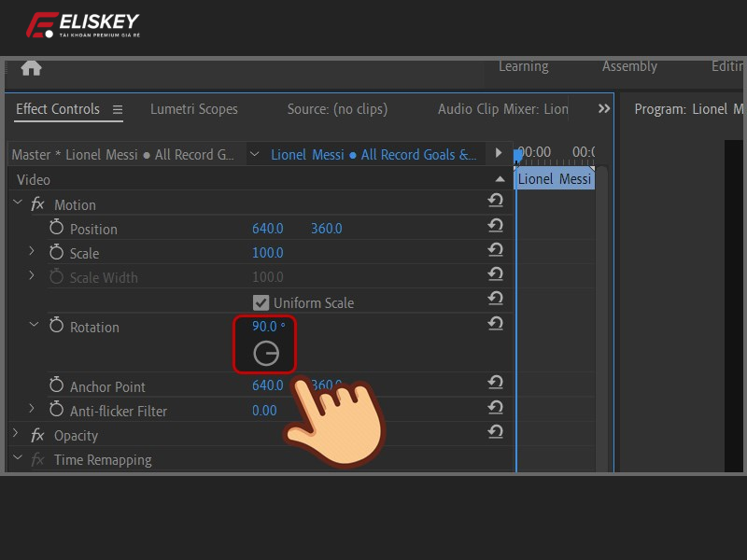Collapse the Rotation property
The width and height of the screenshot is (747, 560).
(34, 326)
